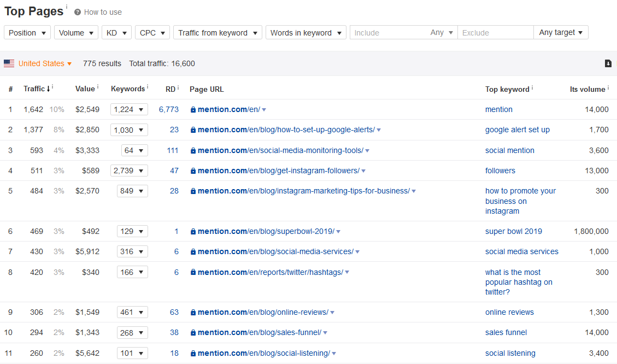Expand the 101 keywords dropdown
Screen dimensions: 617x364
click(x=132, y=353)
